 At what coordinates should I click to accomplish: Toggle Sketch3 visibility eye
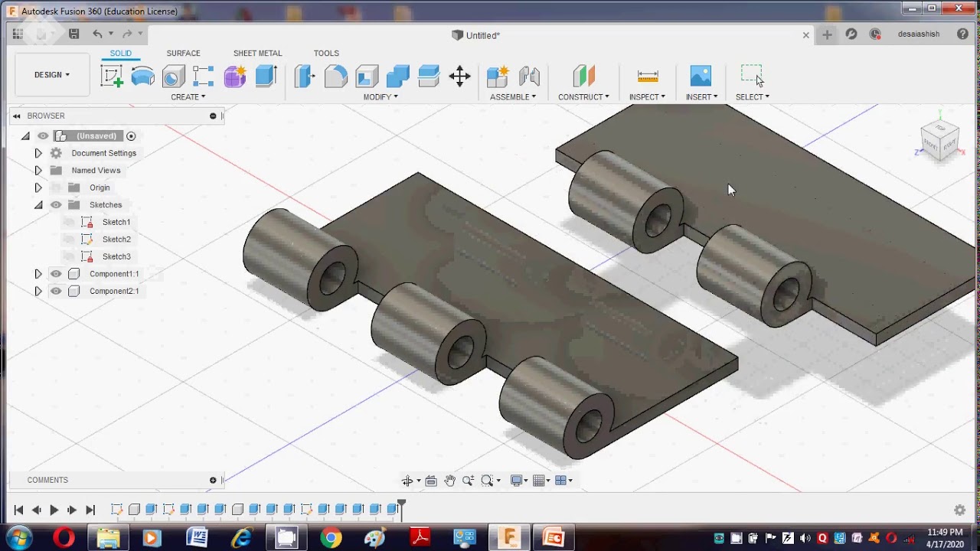tap(69, 256)
